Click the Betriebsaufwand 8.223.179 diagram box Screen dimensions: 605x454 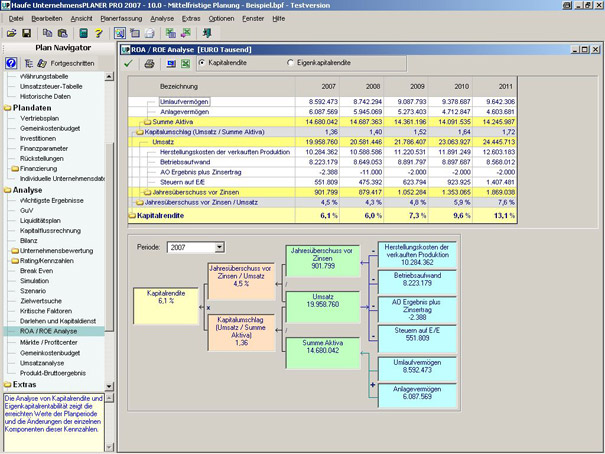(x=417, y=282)
